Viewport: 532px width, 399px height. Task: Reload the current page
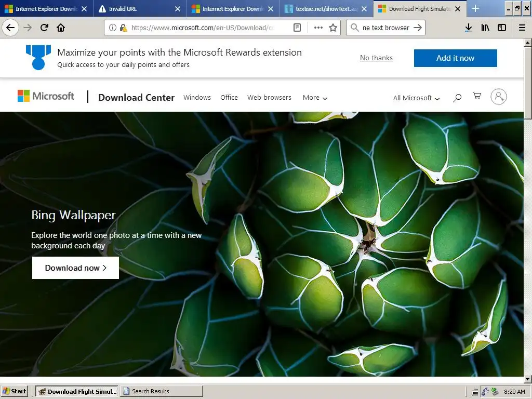(x=45, y=28)
